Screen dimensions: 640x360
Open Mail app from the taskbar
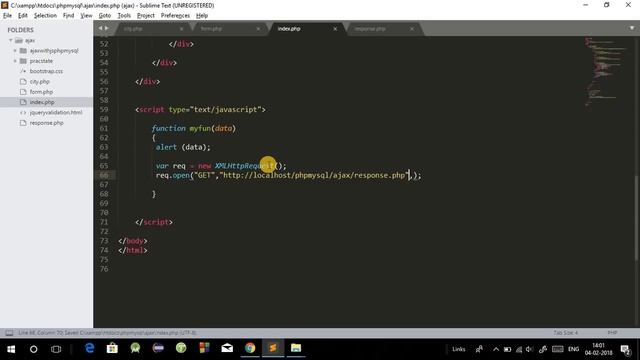(227, 348)
